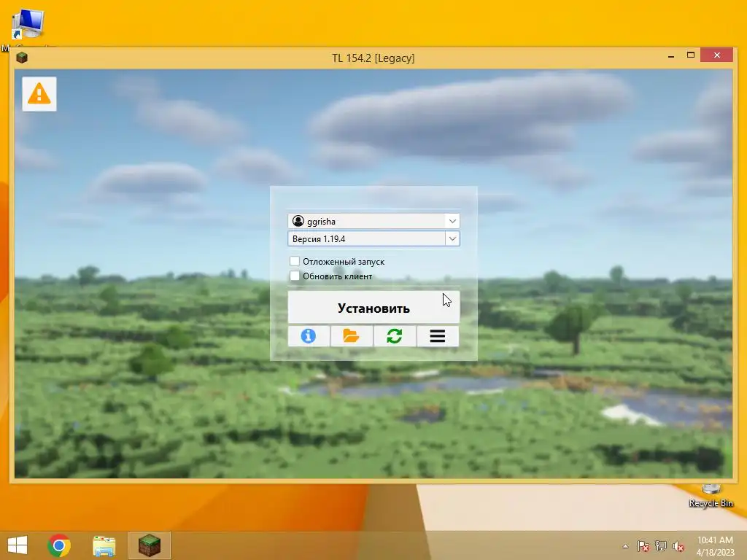Expand the ggrisha account dropdown arrow
This screenshot has width=747, height=560.
[x=452, y=221]
